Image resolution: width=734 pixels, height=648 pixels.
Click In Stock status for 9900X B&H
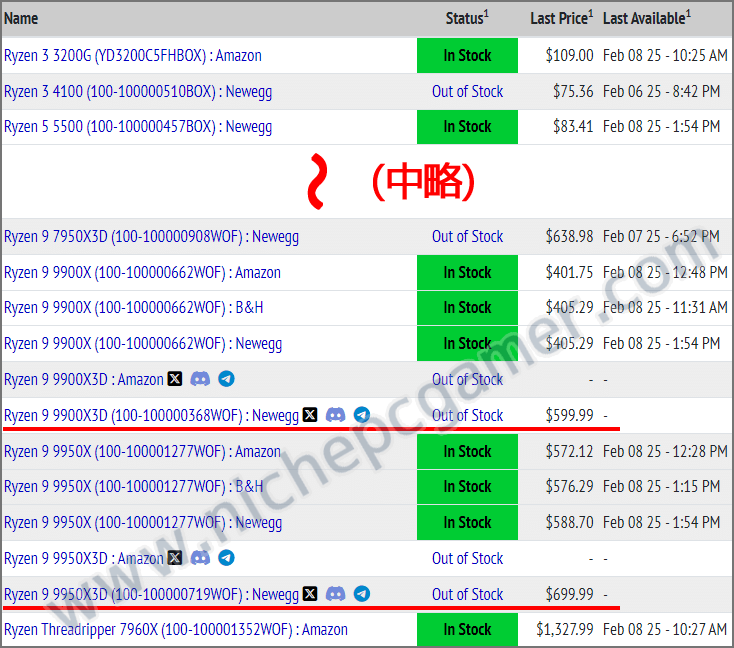pyautogui.click(x=467, y=308)
